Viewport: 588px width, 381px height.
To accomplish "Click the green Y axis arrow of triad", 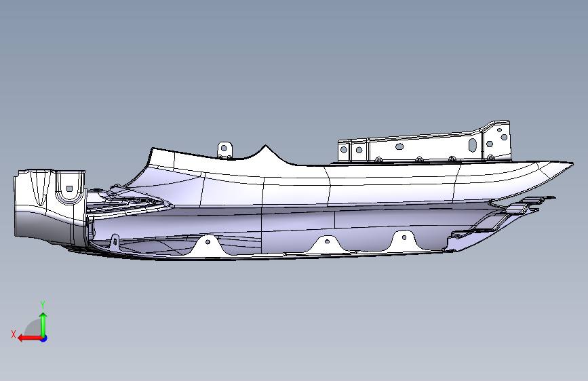I will click(43, 325).
